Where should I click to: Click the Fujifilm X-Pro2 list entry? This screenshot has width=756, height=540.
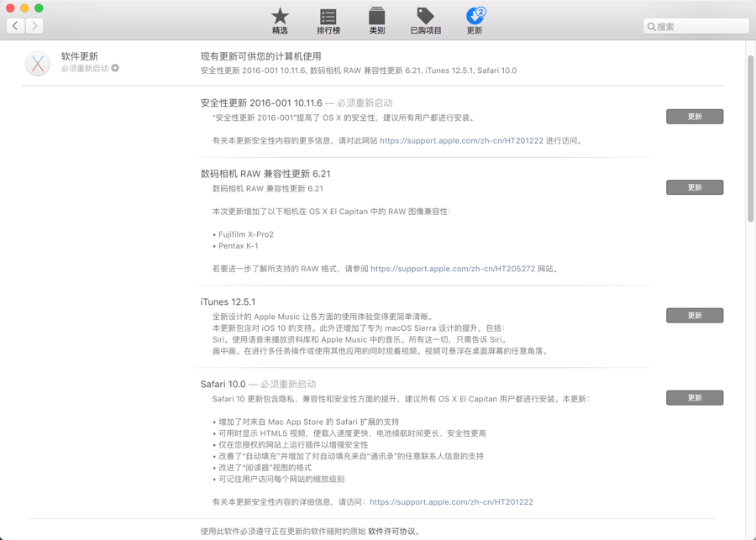click(x=246, y=234)
